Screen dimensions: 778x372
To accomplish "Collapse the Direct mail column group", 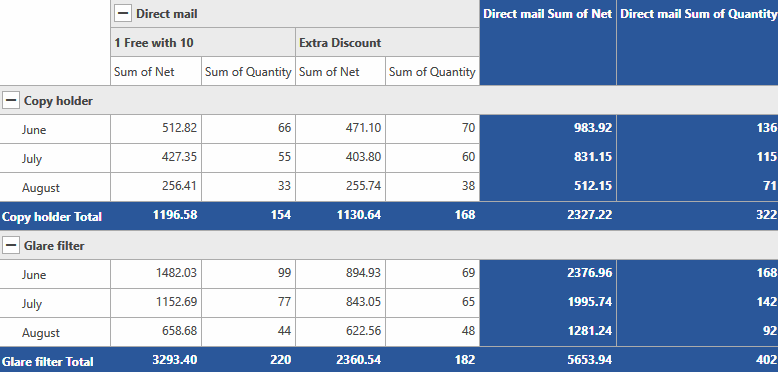I will [x=123, y=13].
